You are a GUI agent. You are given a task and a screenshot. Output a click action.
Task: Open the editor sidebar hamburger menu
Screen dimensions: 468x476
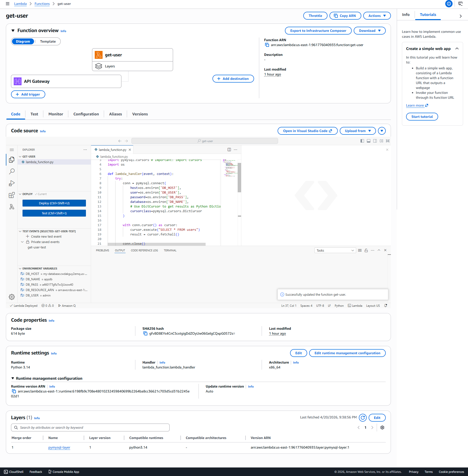click(12, 150)
